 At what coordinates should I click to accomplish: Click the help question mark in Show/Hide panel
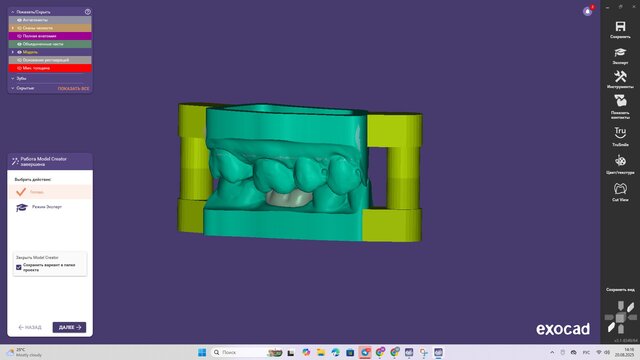pos(88,12)
